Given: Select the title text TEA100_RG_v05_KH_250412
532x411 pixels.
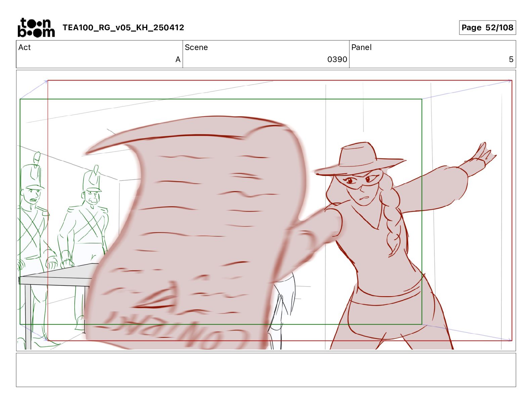Looking at the screenshot, I should (123, 28).
